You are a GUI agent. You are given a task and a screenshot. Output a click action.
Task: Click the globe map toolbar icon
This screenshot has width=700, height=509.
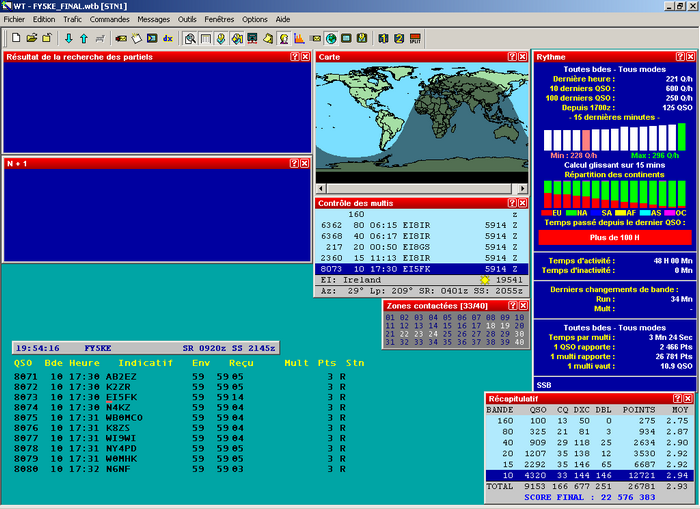[x=331, y=38]
